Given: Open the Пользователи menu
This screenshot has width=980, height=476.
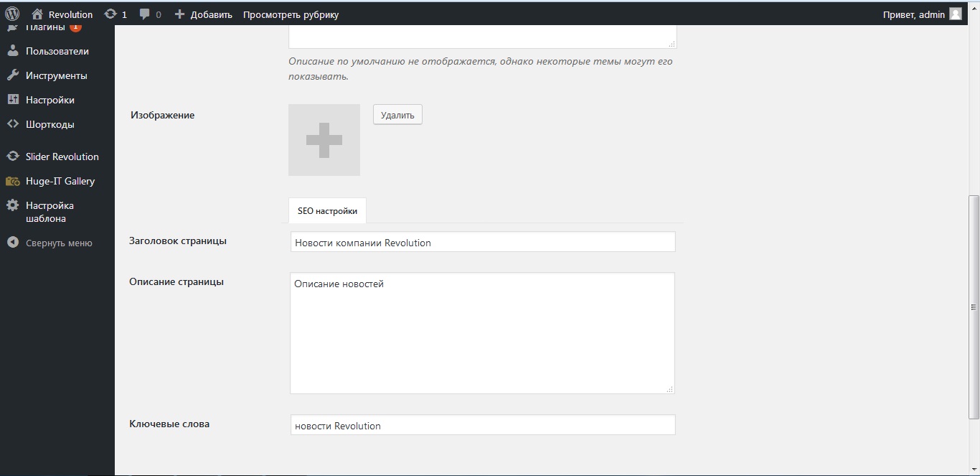Looking at the screenshot, I should click(57, 51).
